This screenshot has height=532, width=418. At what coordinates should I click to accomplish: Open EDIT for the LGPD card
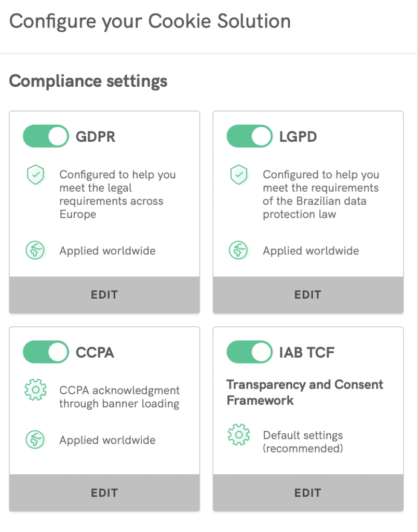click(308, 295)
